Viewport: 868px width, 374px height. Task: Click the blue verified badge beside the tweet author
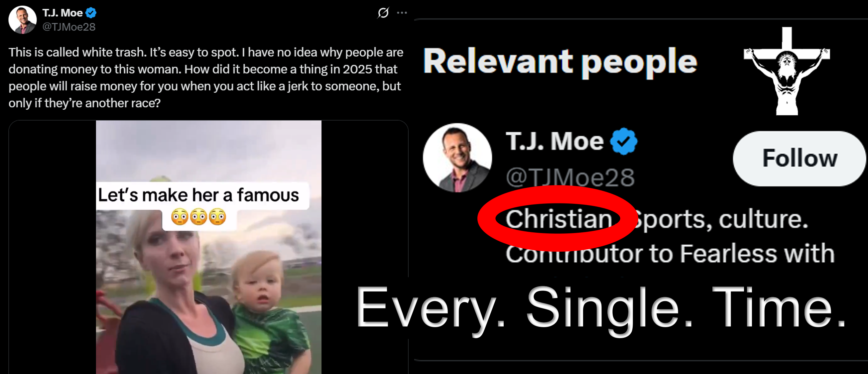click(x=91, y=13)
